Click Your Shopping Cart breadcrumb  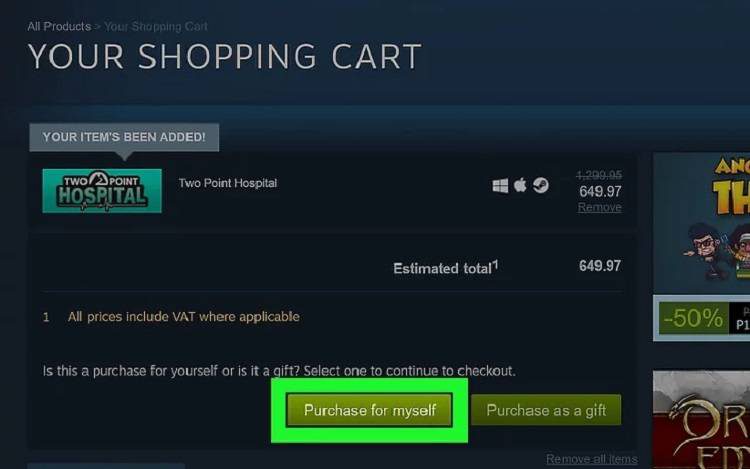click(156, 26)
